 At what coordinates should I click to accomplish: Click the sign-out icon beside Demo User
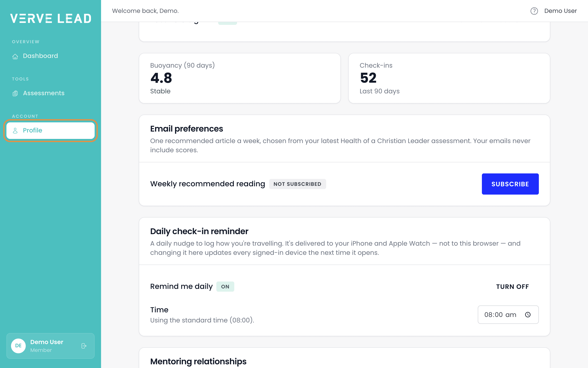pyautogui.click(x=84, y=346)
